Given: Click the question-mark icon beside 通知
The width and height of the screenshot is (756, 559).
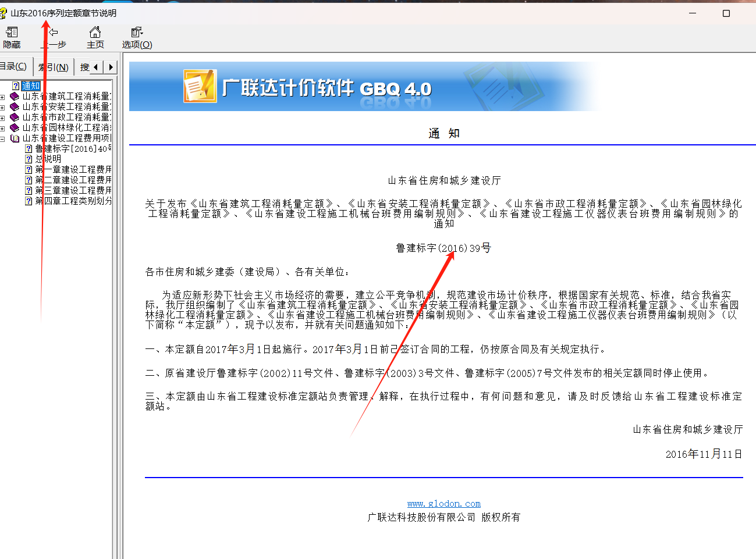Looking at the screenshot, I should click(x=16, y=86).
